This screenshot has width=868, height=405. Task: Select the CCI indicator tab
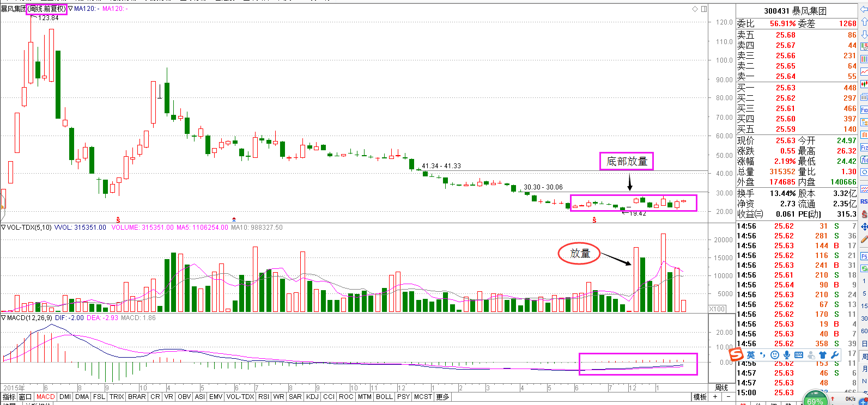329,397
